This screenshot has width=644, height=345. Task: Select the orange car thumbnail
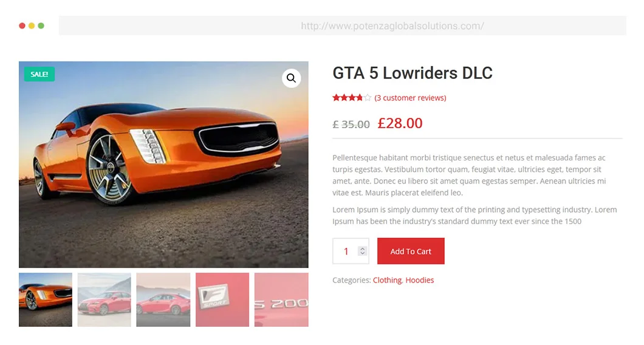(x=46, y=300)
